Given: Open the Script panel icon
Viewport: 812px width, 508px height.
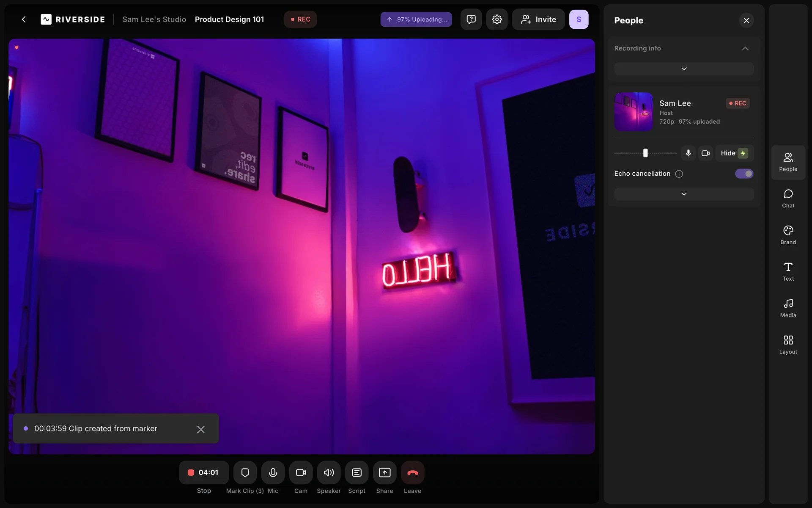Looking at the screenshot, I should point(357,472).
